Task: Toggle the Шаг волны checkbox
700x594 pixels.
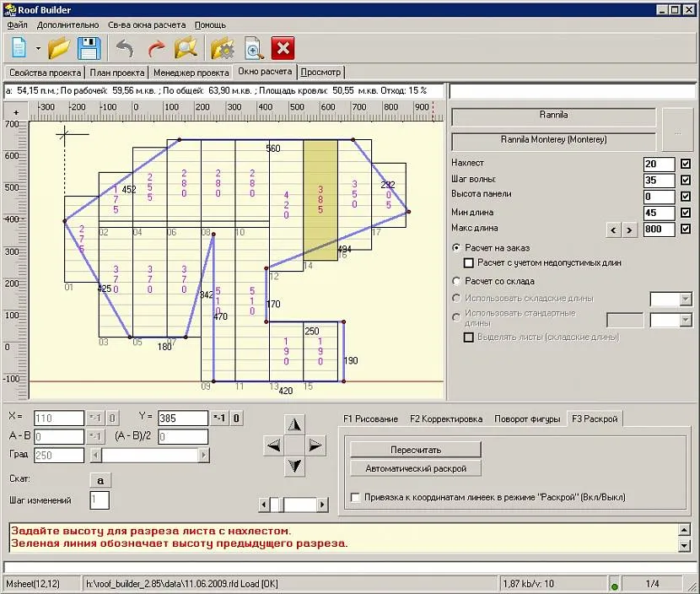Action: pos(686,180)
